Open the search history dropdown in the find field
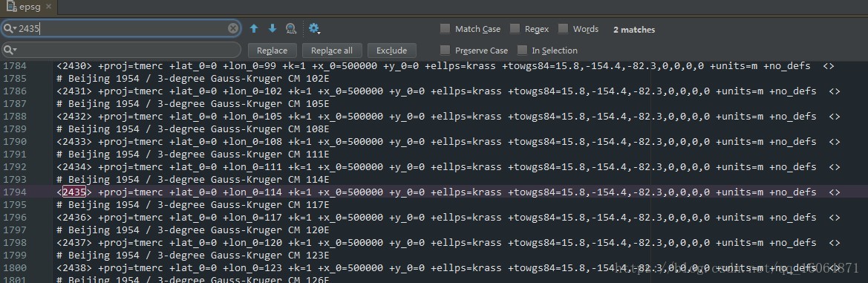 (x=10, y=29)
